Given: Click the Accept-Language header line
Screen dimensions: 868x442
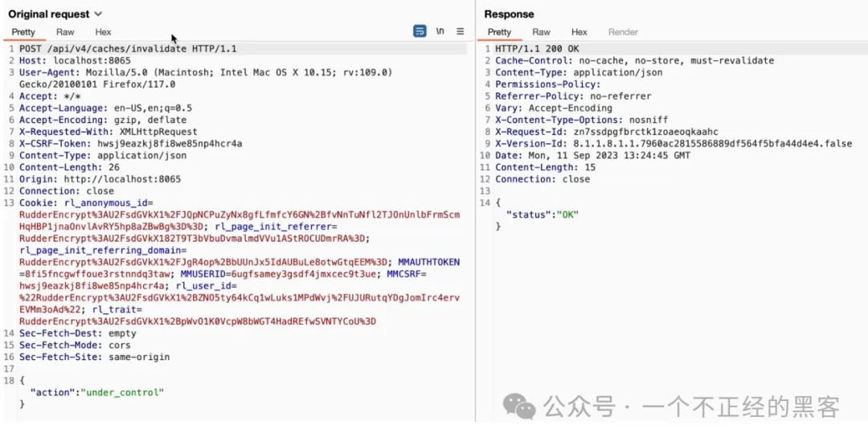Looking at the screenshot, I should [106, 108].
